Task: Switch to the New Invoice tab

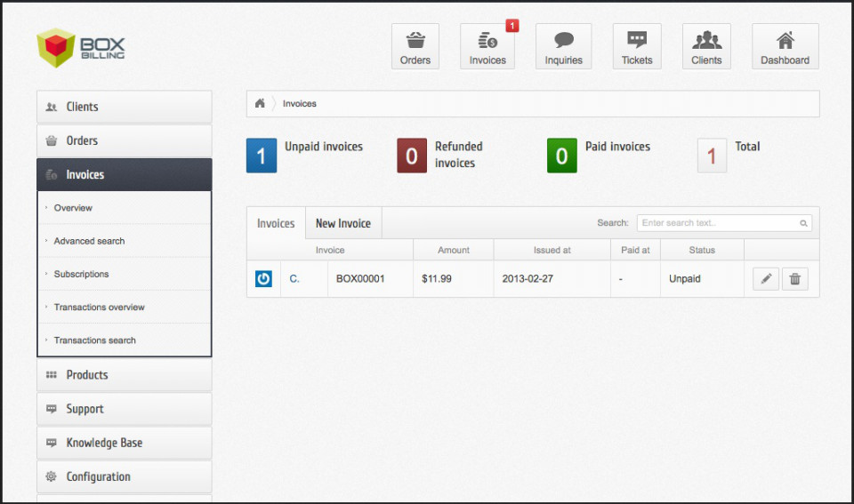Action: [x=342, y=223]
